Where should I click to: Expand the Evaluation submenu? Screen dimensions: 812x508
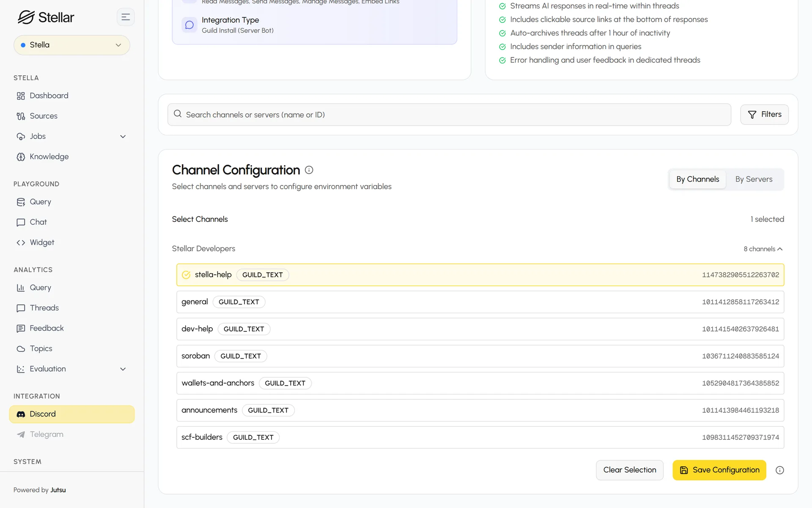[72, 369]
